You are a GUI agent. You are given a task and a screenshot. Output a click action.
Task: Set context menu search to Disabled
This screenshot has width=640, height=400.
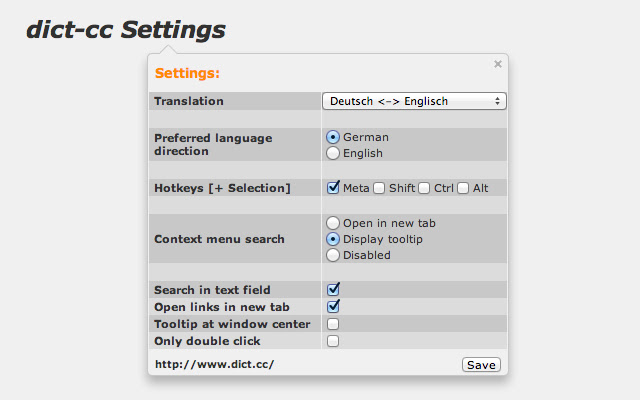[333, 255]
